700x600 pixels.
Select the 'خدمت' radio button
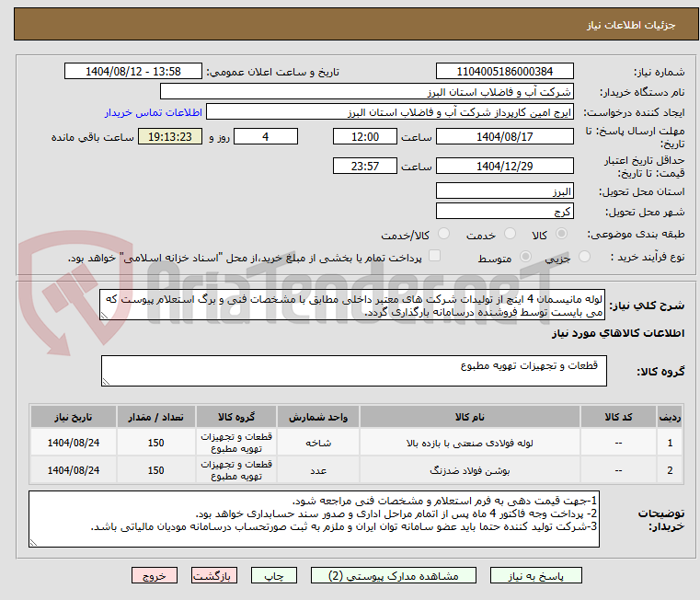(x=510, y=234)
